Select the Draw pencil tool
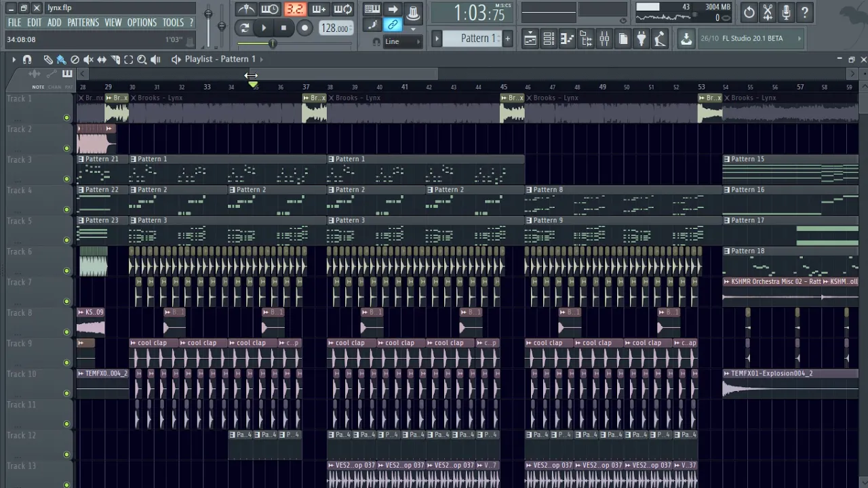This screenshot has height=488, width=868. tap(48, 60)
